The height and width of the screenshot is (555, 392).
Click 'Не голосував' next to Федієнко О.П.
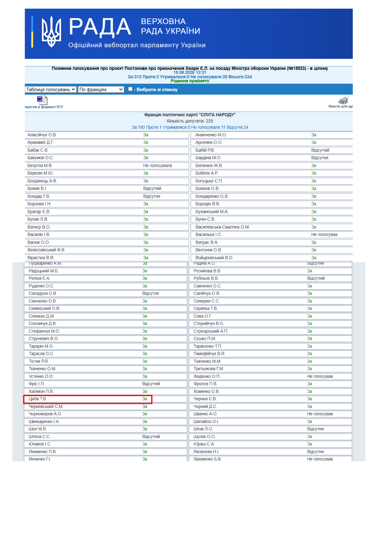pos(320,376)
